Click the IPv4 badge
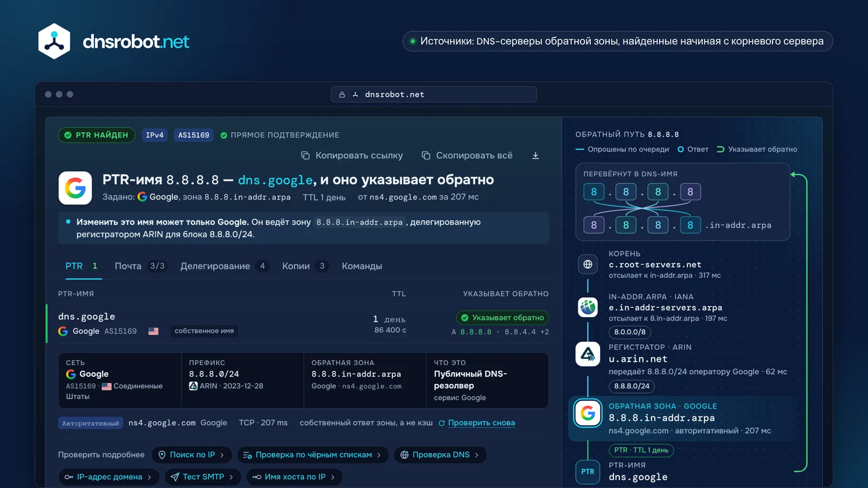 click(155, 135)
